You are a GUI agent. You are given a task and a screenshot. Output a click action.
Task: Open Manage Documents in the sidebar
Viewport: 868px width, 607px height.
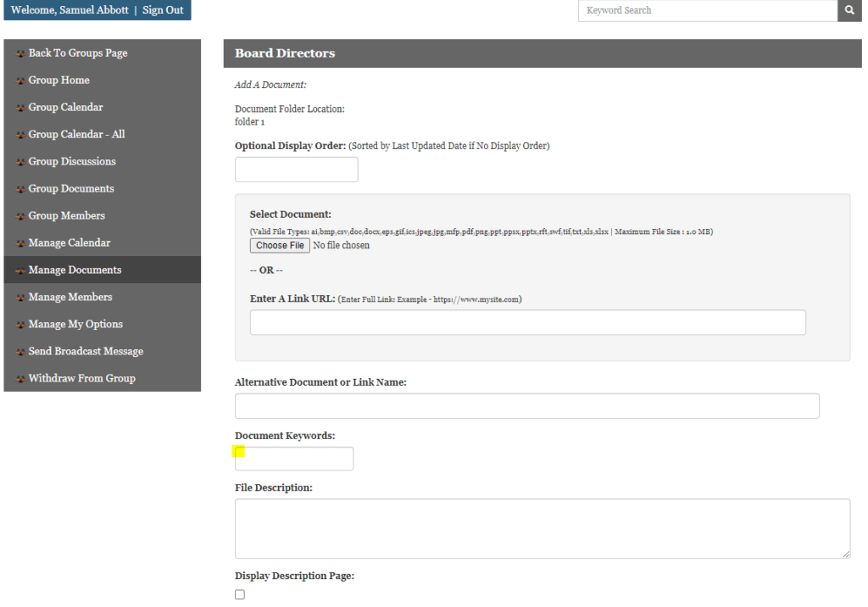(x=75, y=270)
